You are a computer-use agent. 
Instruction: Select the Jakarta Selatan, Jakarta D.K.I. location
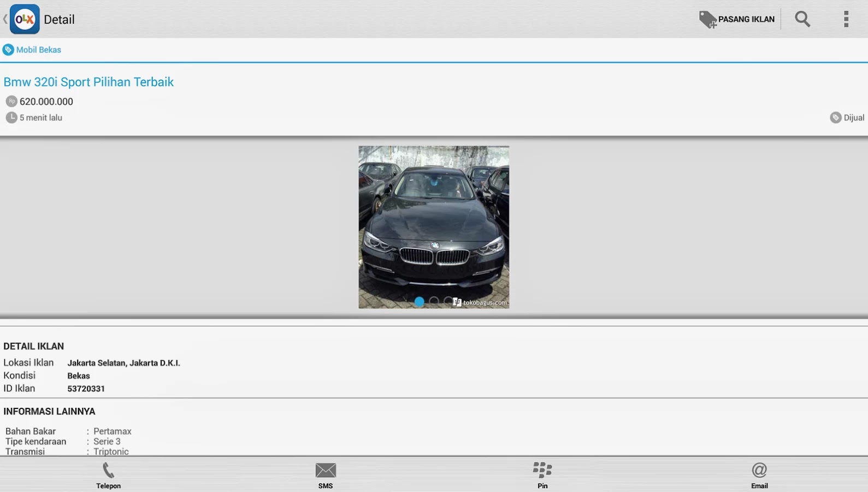tap(123, 363)
